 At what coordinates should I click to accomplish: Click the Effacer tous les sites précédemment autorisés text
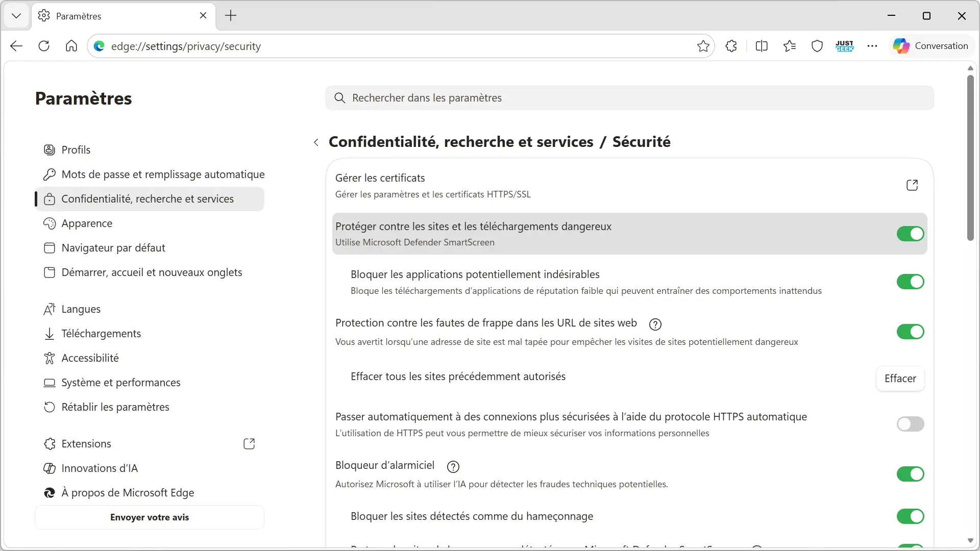[x=458, y=377]
